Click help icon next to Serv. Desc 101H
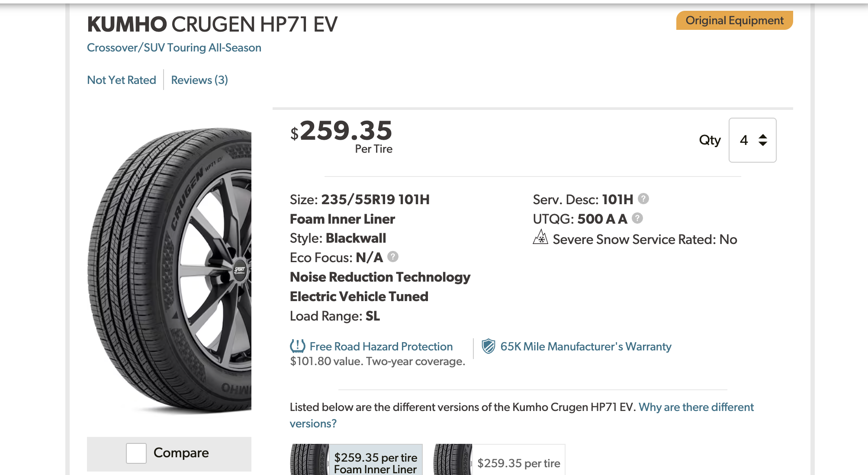The width and height of the screenshot is (868, 475). (x=643, y=199)
